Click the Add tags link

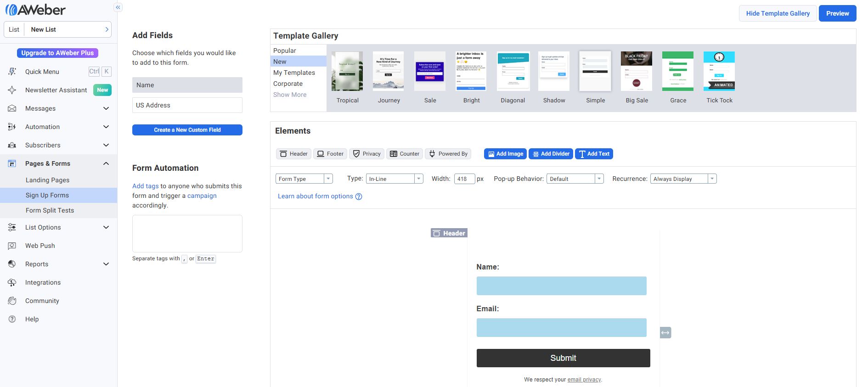click(x=145, y=186)
